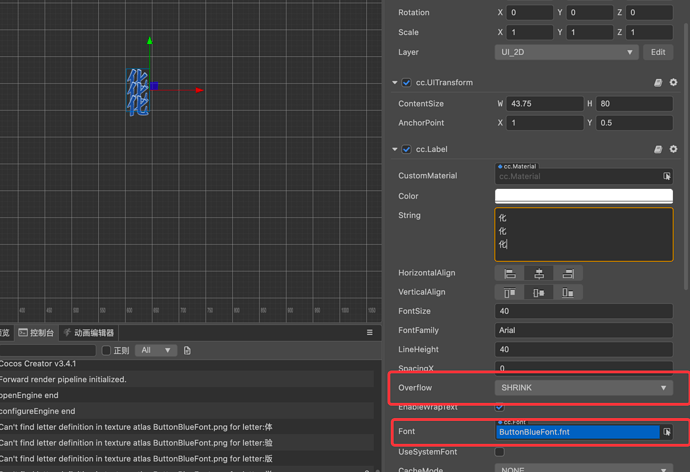Set vertical align to top
690x472 pixels.
(x=510, y=292)
